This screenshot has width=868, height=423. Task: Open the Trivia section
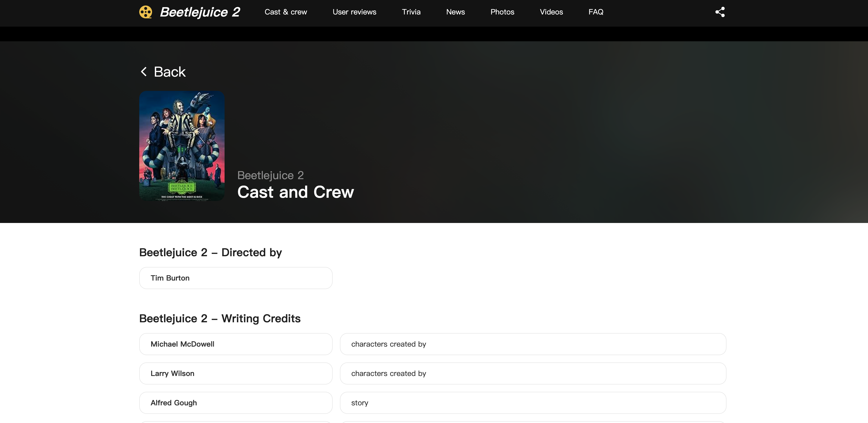(x=411, y=12)
